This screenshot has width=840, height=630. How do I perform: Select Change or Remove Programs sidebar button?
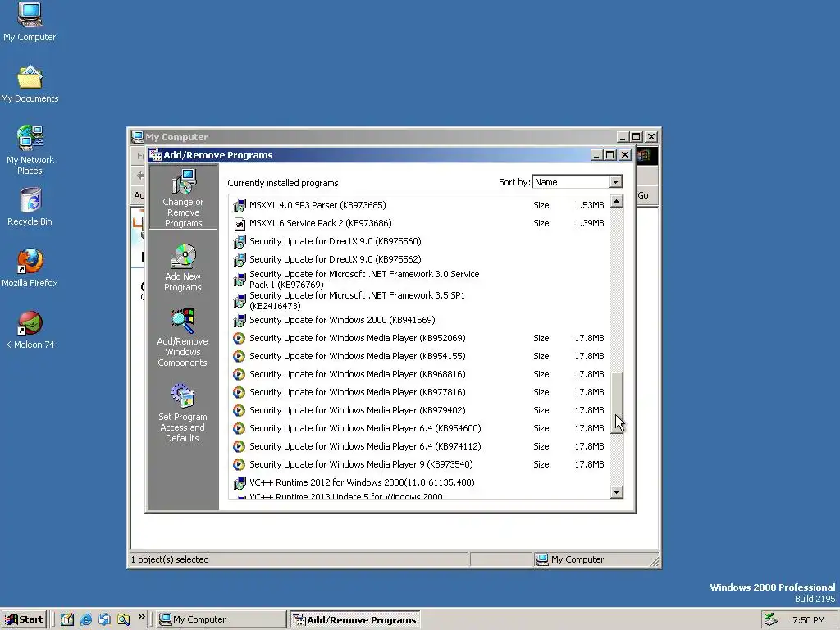tap(183, 198)
